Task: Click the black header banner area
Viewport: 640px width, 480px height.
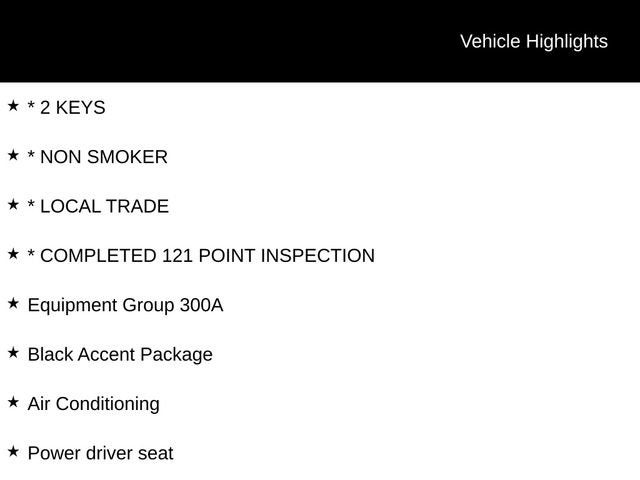Action: (320, 41)
